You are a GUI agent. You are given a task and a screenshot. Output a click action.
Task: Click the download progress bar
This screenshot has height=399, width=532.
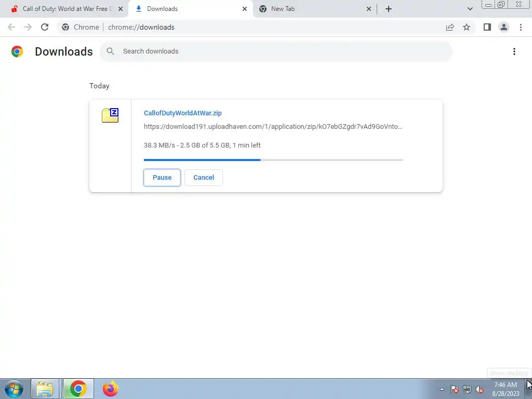pos(273,160)
